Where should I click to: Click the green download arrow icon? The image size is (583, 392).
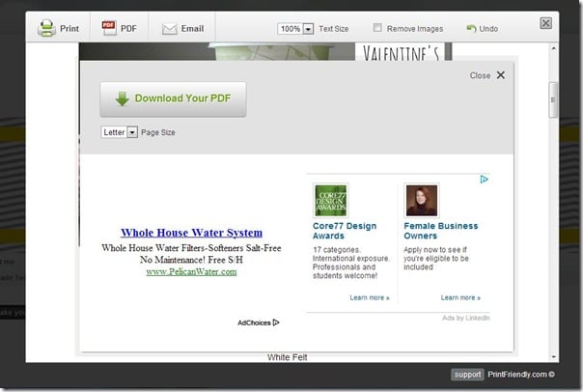point(122,98)
